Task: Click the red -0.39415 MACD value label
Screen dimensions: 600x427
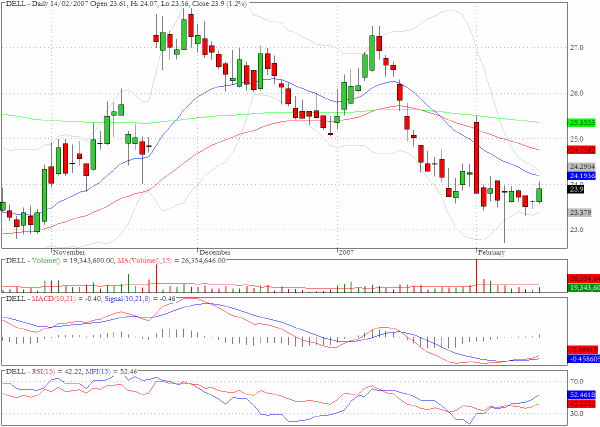Action: pyautogui.click(x=582, y=350)
